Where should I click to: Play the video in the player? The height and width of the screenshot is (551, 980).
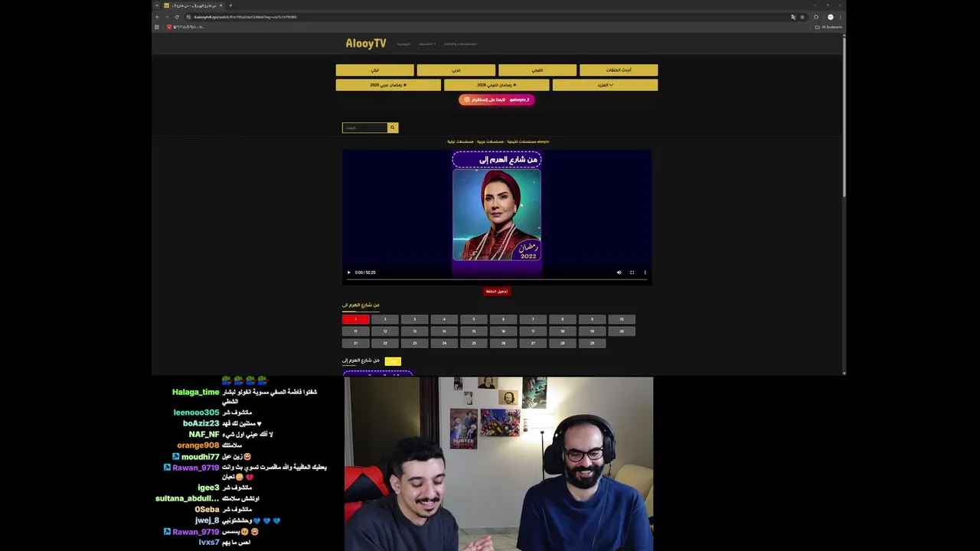click(x=348, y=272)
